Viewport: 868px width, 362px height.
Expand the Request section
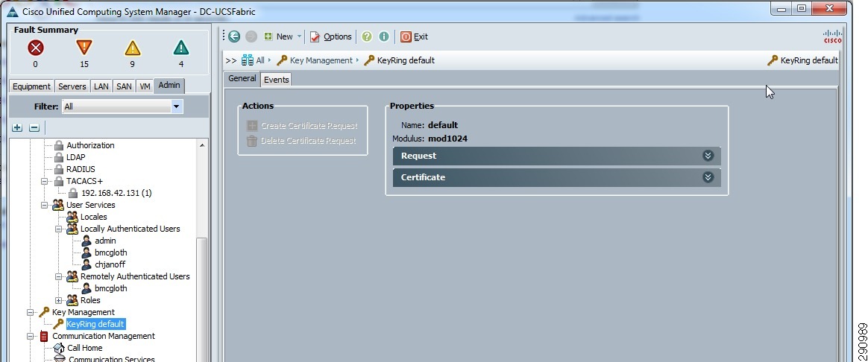pos(708,156)
